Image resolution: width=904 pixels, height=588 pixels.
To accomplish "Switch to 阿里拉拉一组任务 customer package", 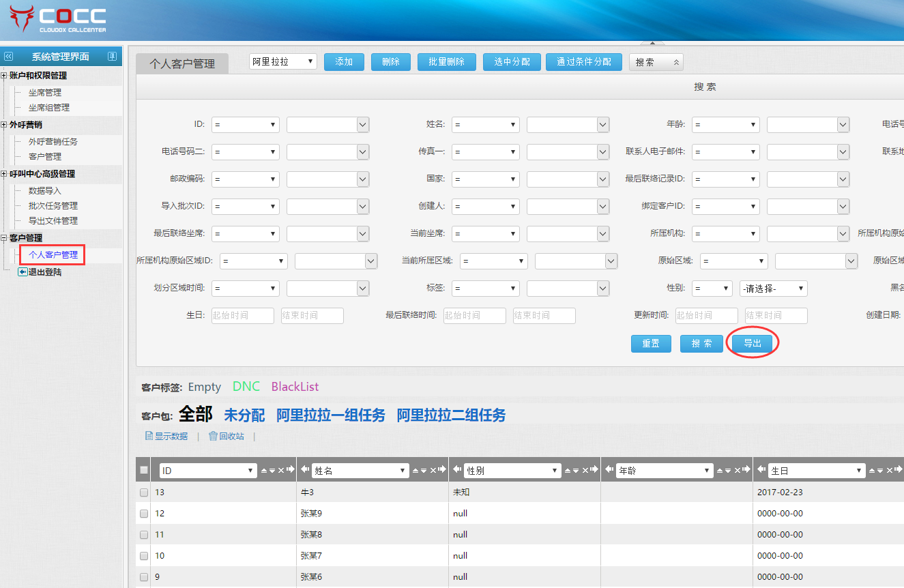I will coord(330,415).
